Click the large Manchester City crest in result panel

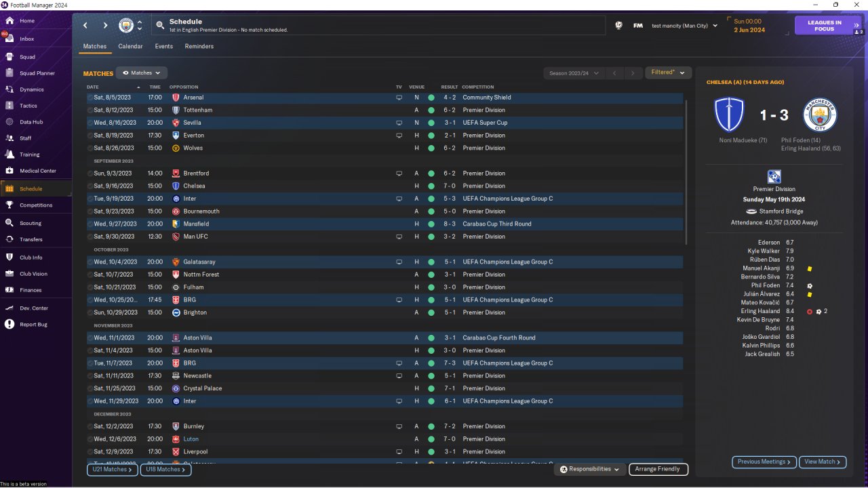[x=820, y=115]
